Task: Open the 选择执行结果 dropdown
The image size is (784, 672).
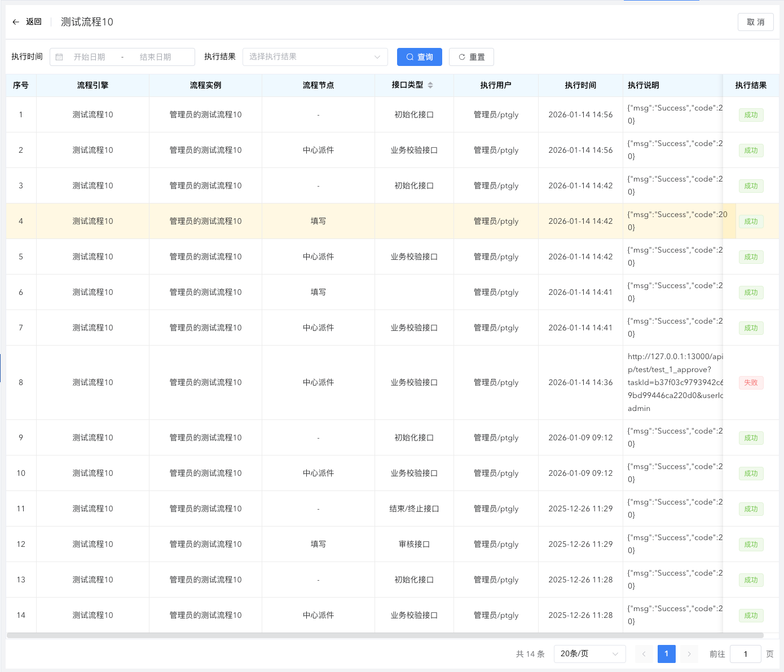Action: pyautogui.click(x=315, y=57)
